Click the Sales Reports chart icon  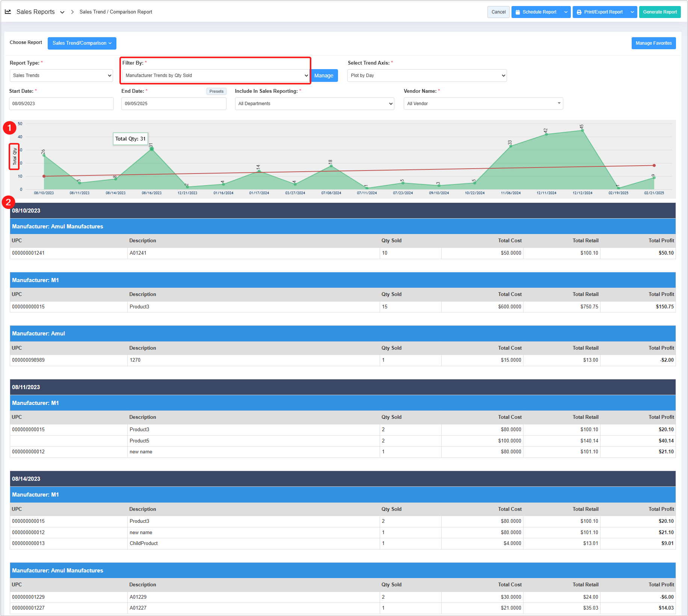point(8,12)
